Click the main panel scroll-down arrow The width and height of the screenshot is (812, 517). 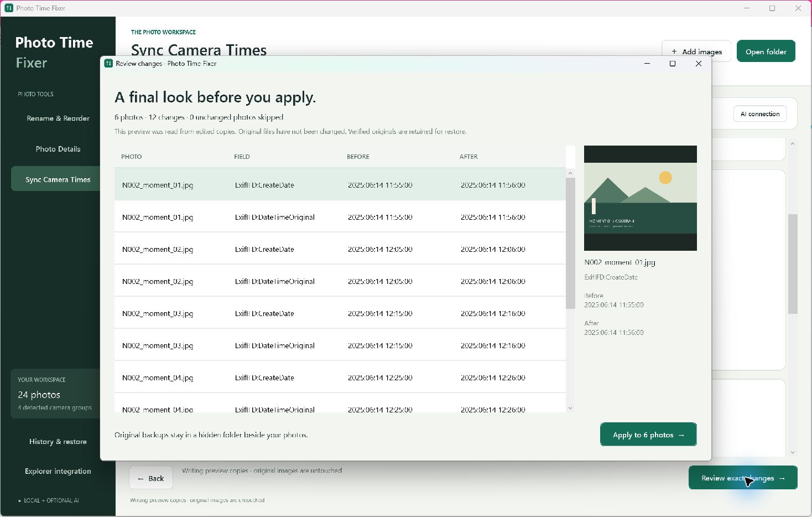pyautogui.click(x=793, y=452)
